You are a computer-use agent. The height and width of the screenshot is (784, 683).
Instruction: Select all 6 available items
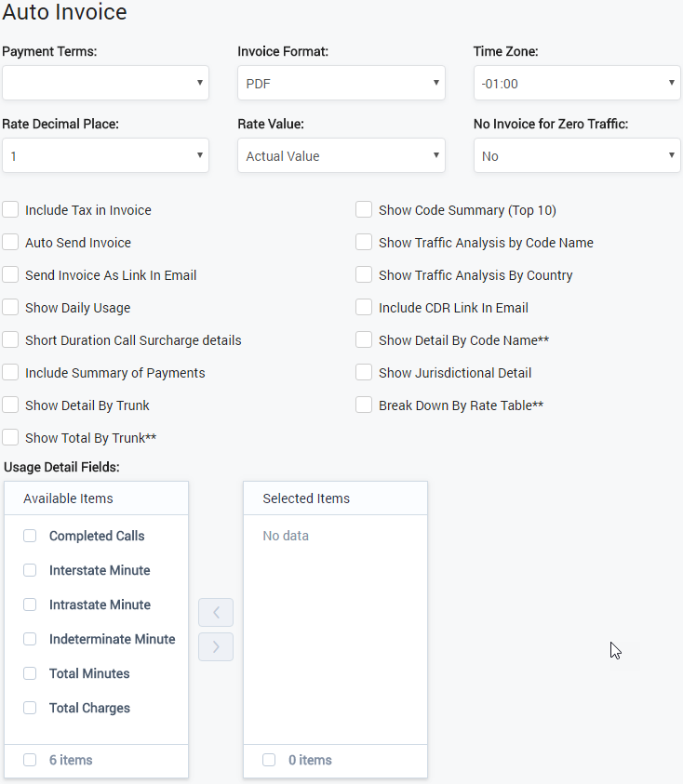coord(29,761)
